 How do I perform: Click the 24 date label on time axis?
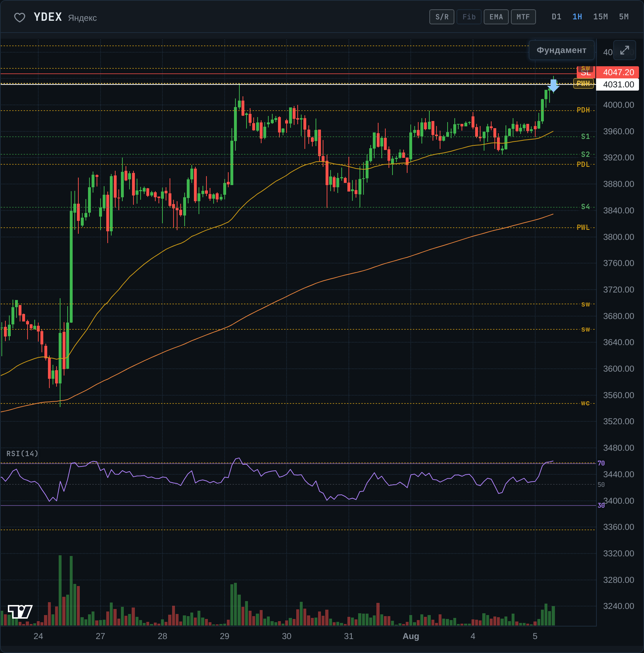38,636
